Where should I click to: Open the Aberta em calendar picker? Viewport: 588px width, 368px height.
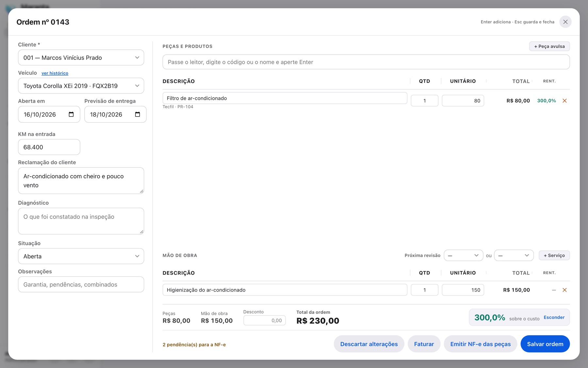pyautogui.click(x=71, y=114)
